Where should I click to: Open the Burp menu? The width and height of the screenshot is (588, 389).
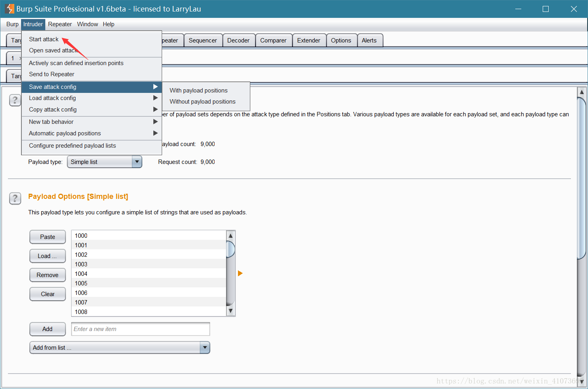click(12, 24)
